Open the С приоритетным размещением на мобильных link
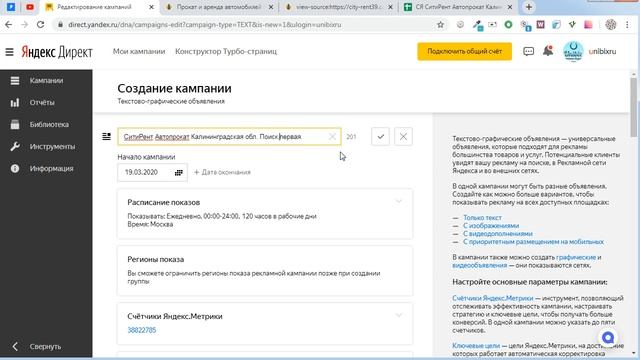 point(533,242)
